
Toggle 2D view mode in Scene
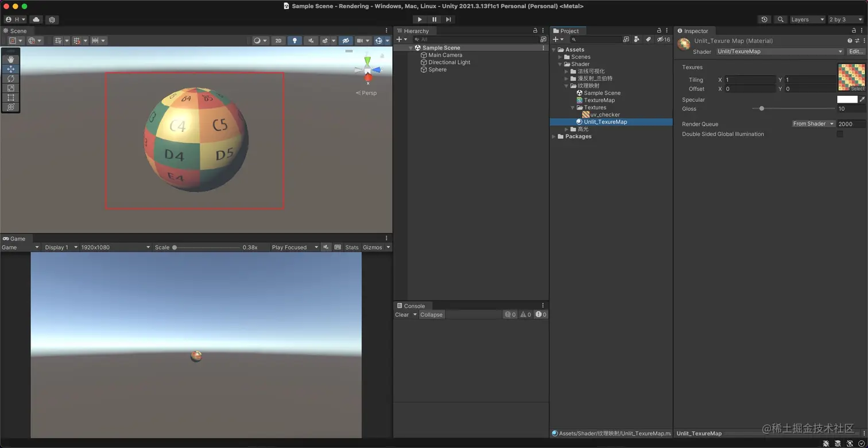[x=278, y=41]
